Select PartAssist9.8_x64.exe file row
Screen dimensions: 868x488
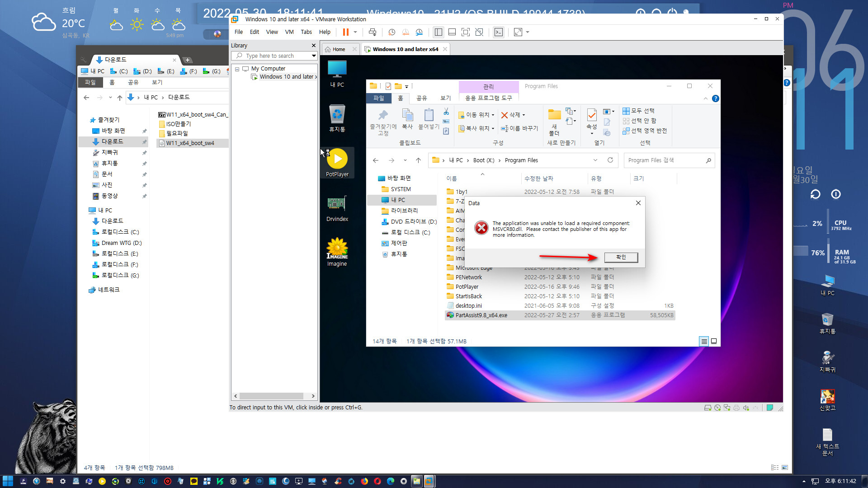click(x=560, y=315)
